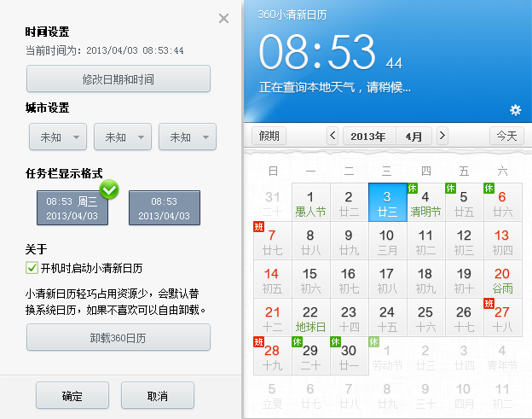
Task: Select May 10 四月 date
Action: coord(464,394)
